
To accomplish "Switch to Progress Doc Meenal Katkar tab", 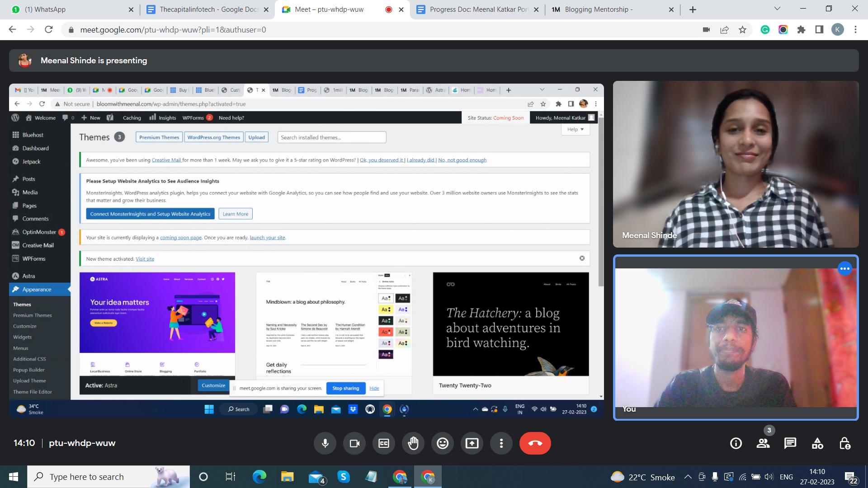I will click(x=478, y=9).
